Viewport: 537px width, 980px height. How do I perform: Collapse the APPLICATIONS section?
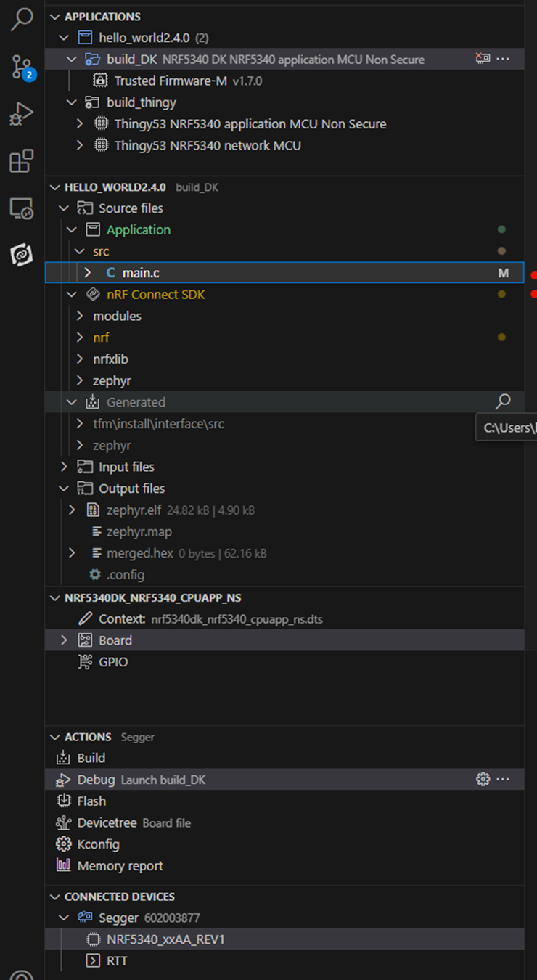pos(55,17)
